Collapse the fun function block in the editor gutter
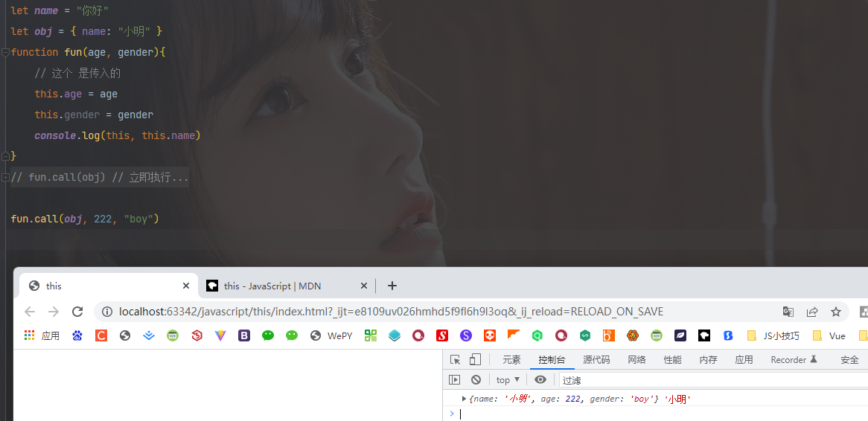Image resolution: width=868 pixels, height=421 pixels. (x=4, y=52)
